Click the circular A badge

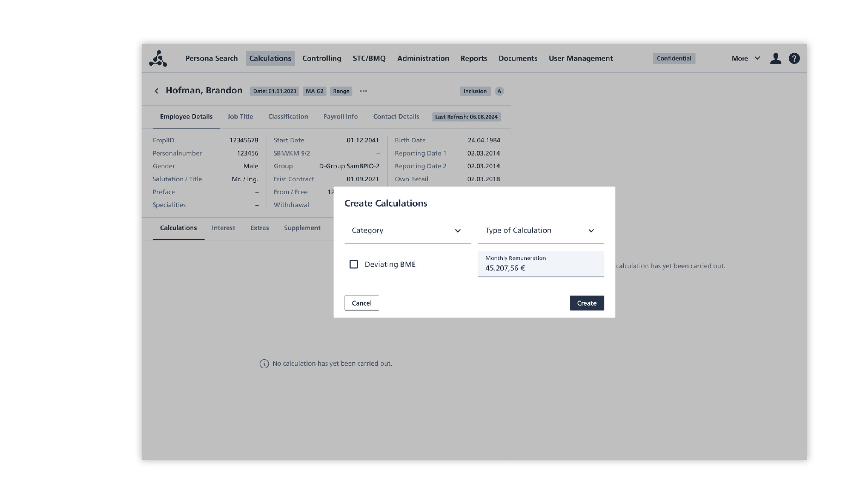click(499, 91)
